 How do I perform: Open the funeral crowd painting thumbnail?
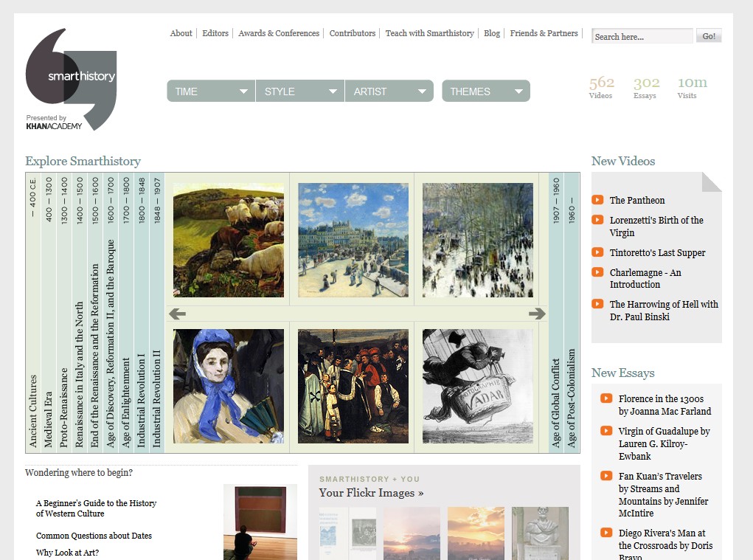pyautogui.click(x=353, y=386)
